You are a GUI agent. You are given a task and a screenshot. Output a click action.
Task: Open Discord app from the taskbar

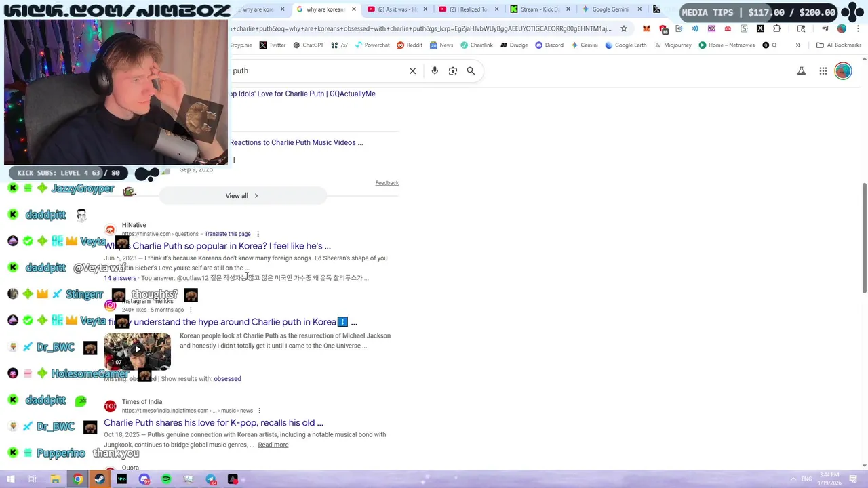[144, 479]
